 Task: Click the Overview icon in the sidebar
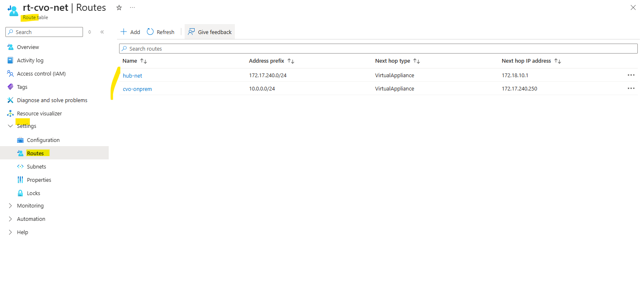point(10,47)
